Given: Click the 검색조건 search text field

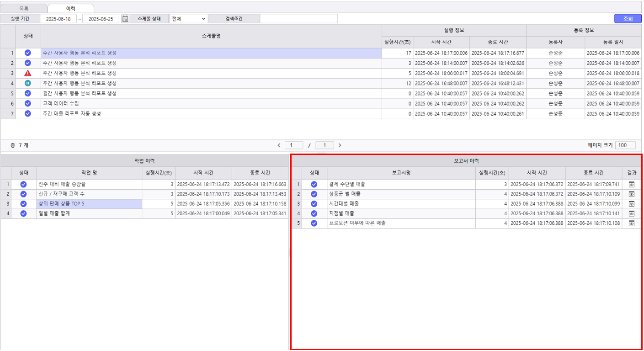Looking at the screenshot, I should pyautogui.click(x=298, y=19).
